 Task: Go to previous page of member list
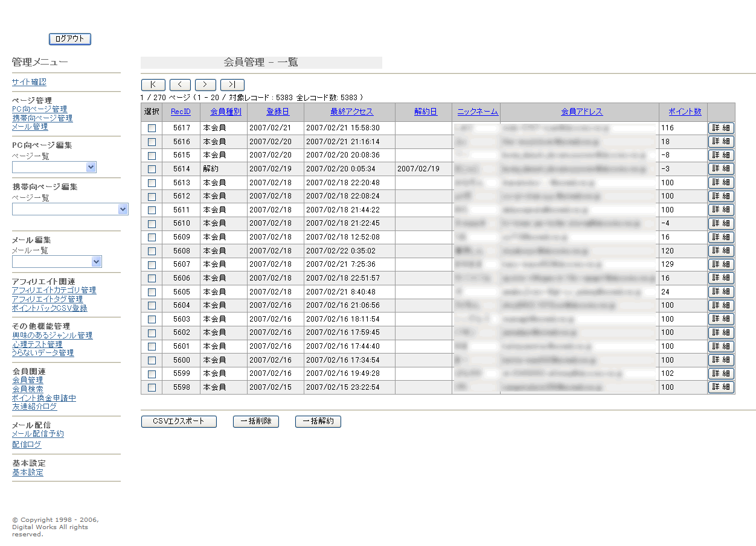tap(180, 85)
